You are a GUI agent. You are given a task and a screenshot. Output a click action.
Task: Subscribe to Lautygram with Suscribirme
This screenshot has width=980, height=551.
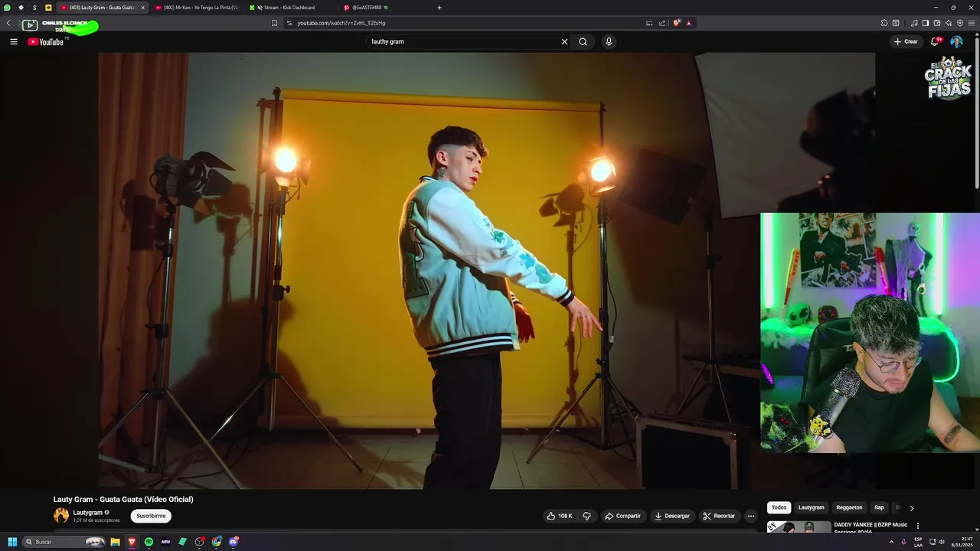(x=151, y=516)
